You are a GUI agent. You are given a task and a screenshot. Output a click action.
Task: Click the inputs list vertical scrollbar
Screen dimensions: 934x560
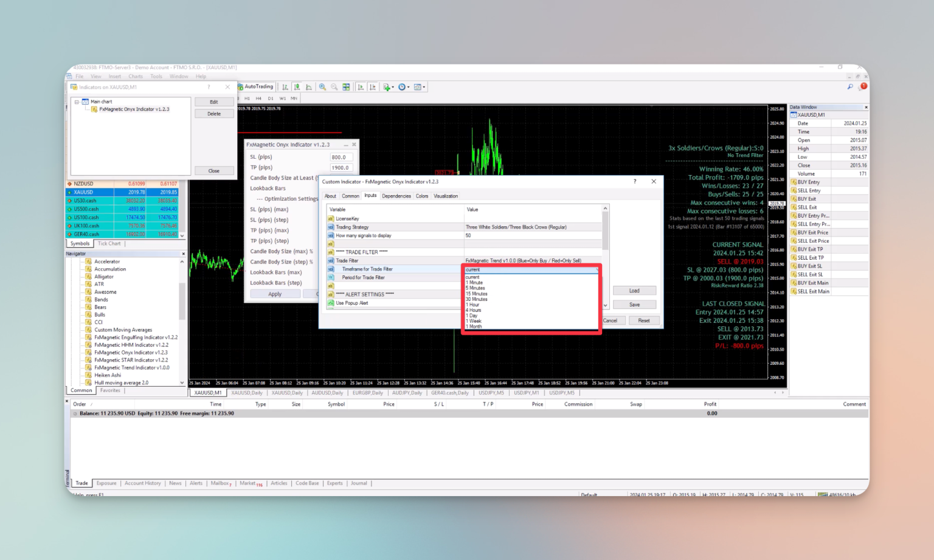pos(605,257)
